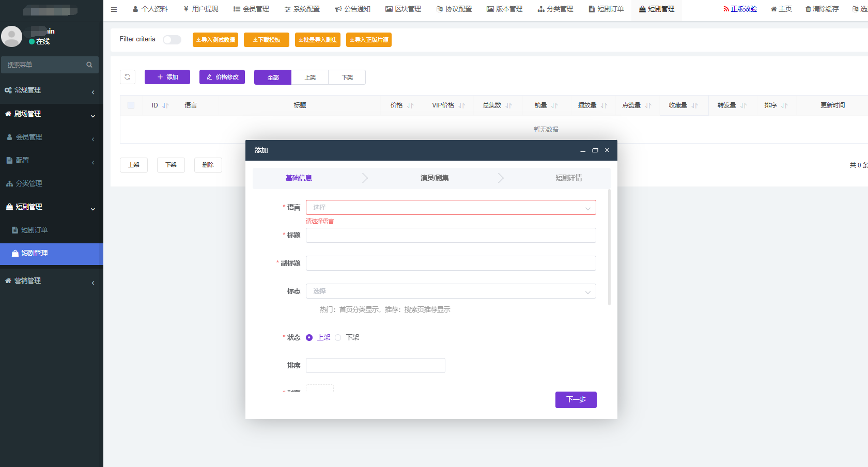868x467 pixels.
Task: Select the 下架 status radio button
Action: click(x=338, y=337)
